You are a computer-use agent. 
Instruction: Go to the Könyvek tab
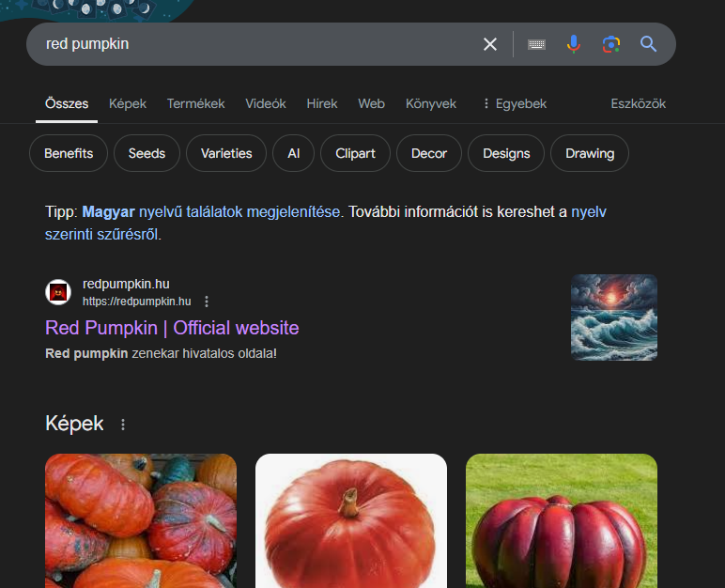[431, 103]
